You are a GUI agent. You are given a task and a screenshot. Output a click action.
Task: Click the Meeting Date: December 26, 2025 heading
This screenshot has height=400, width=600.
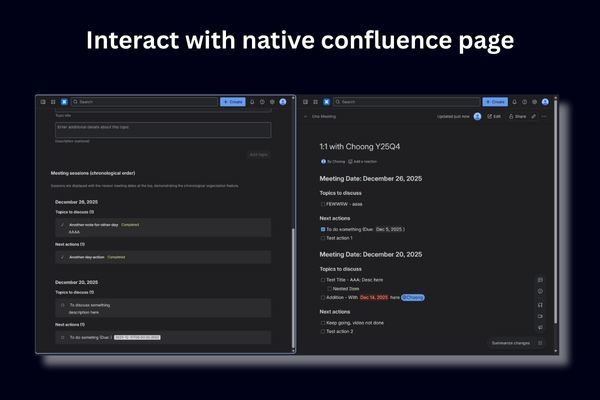371,179
